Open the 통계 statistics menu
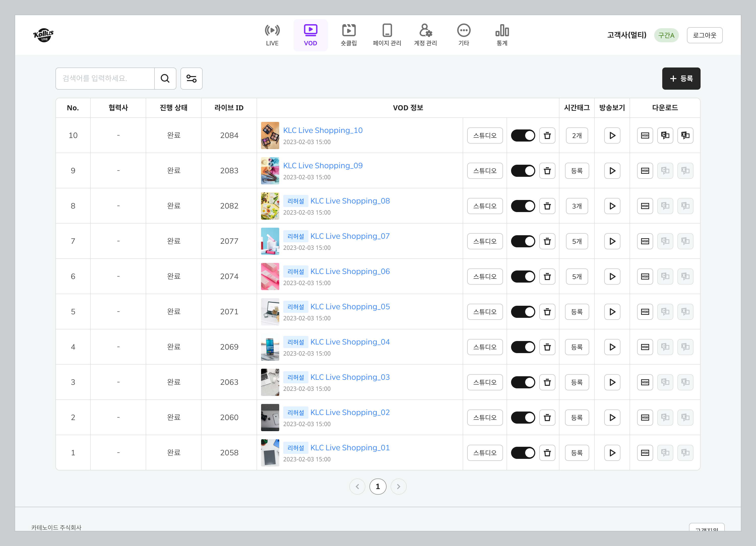The width and height of the screenshot is (756, 546). (502, 35)
